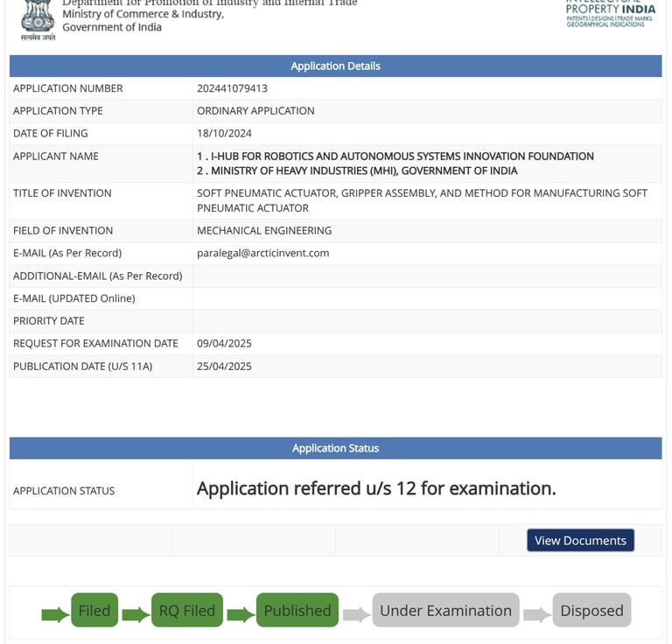Click the publication date 25/04/2025

tap(224, 367)
